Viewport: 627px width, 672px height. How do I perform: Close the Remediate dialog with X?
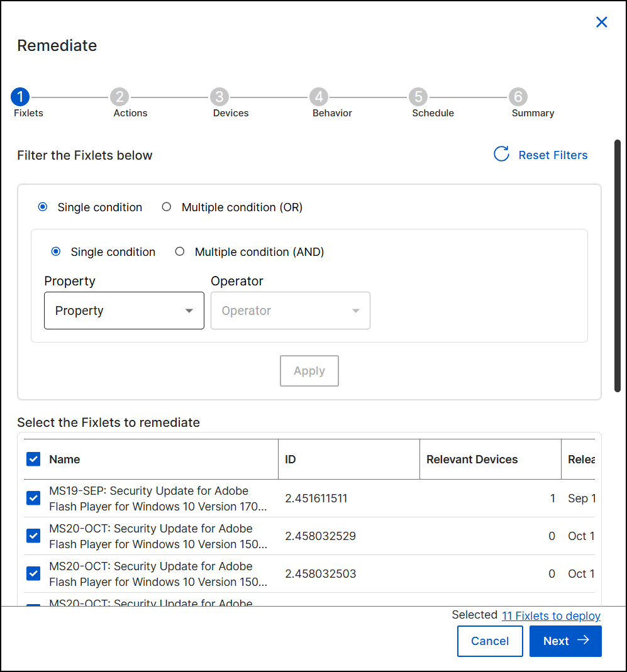601,23
